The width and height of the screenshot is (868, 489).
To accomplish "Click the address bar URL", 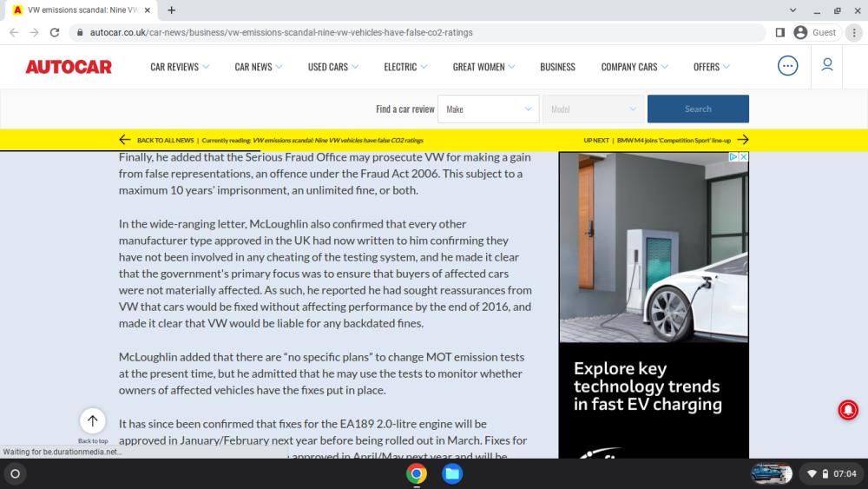I will 281,33.
